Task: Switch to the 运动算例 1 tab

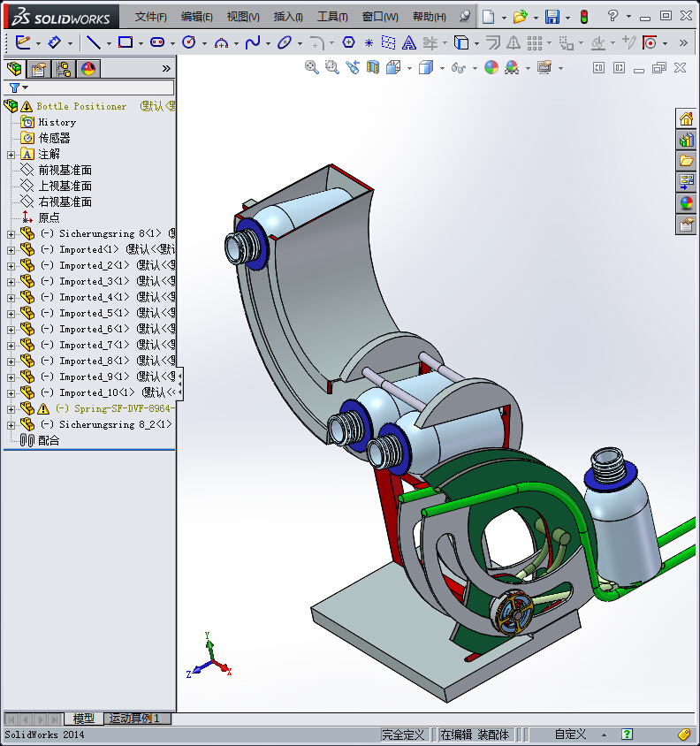Action: pyautogui.click(x=135, y=719)
